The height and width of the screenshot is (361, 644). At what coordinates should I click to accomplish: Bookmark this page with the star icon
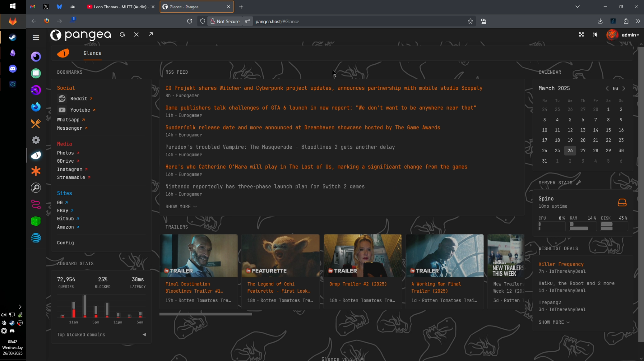coord(470,21)
